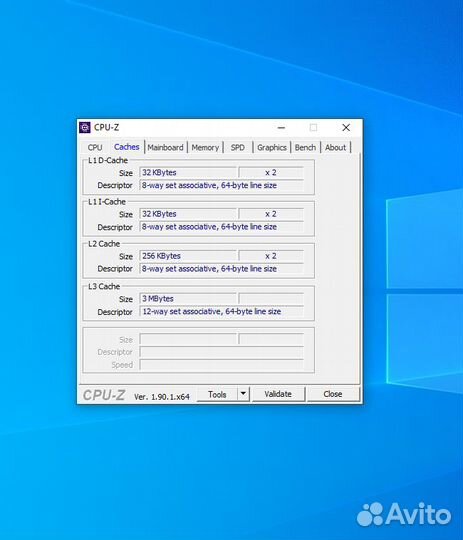This screenshot has width=463, height=540.
Task: Click the L1 I-Cache descriptor field
Action: coord(221,227)
